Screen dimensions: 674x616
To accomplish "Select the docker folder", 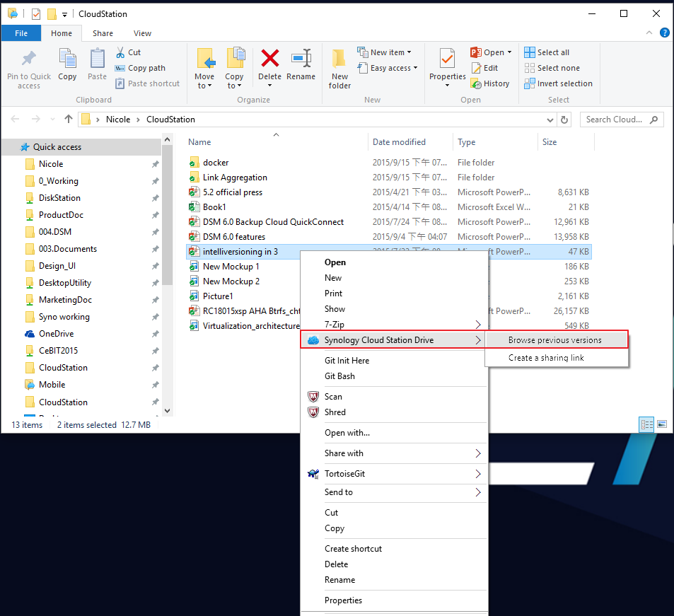I will pyautogui.click(x=216, y=163).
